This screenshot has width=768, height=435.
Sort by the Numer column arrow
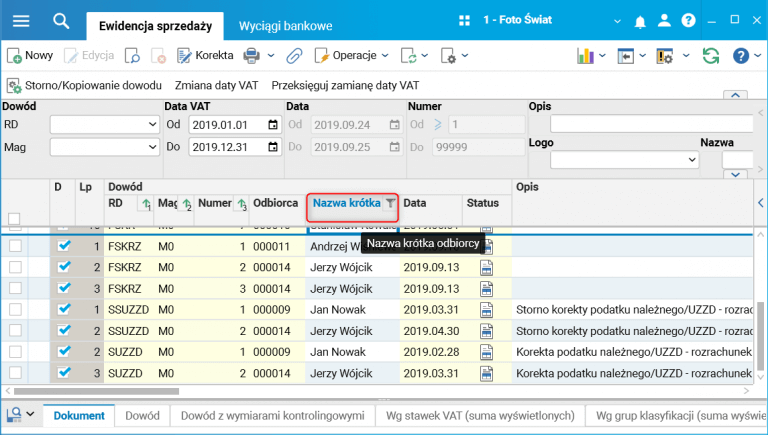pyautogui.click(x=242, y=204)
